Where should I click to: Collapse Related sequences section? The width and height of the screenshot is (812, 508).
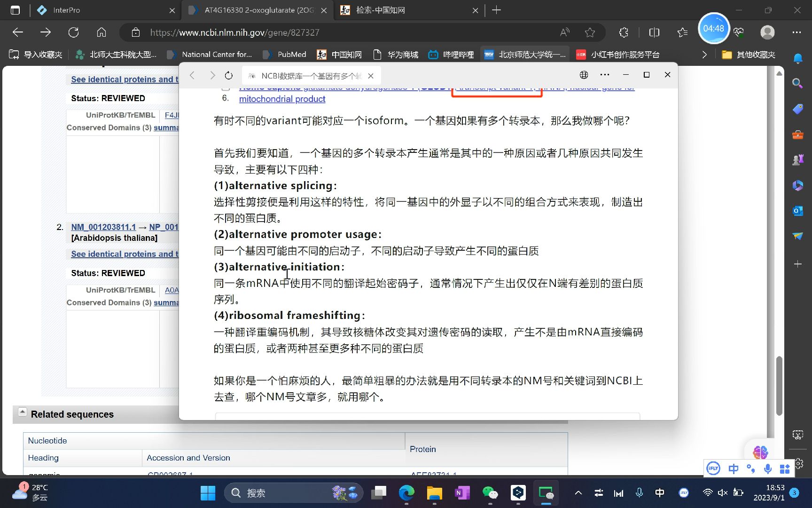point(22,412)
